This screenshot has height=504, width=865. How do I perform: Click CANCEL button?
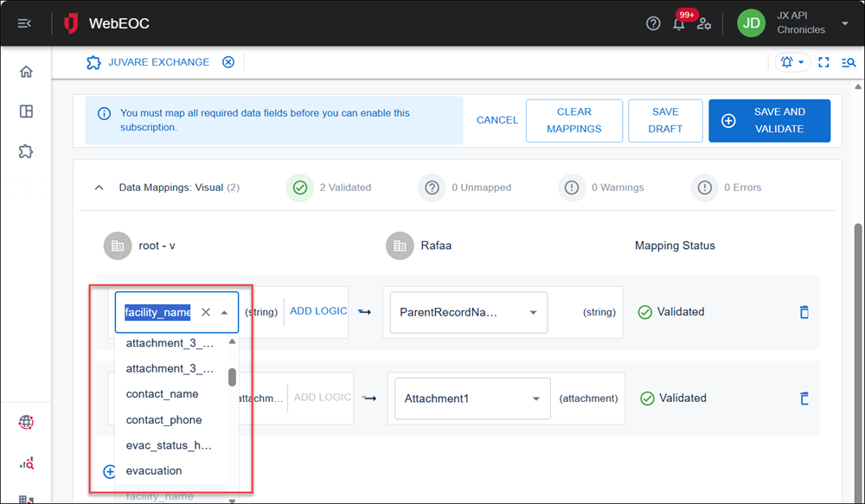497,120
